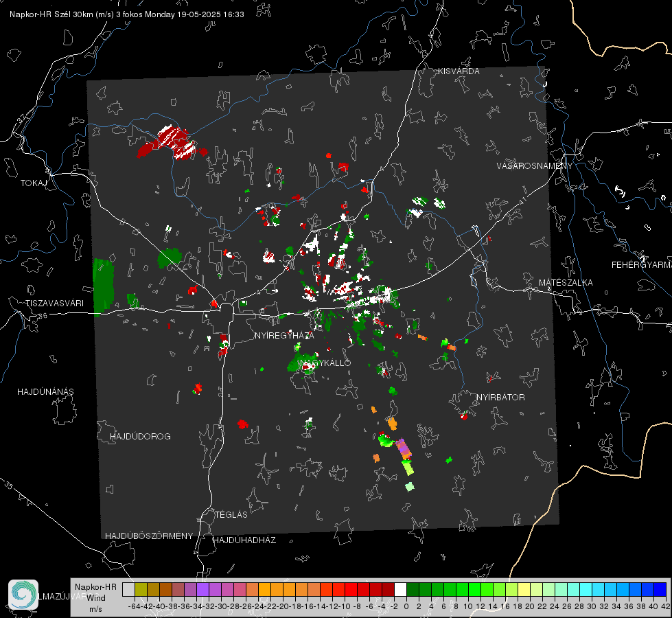The image size is (672, 618).
Task: Click the teal swirl logo icon
Action: click(x=23, y=595)
